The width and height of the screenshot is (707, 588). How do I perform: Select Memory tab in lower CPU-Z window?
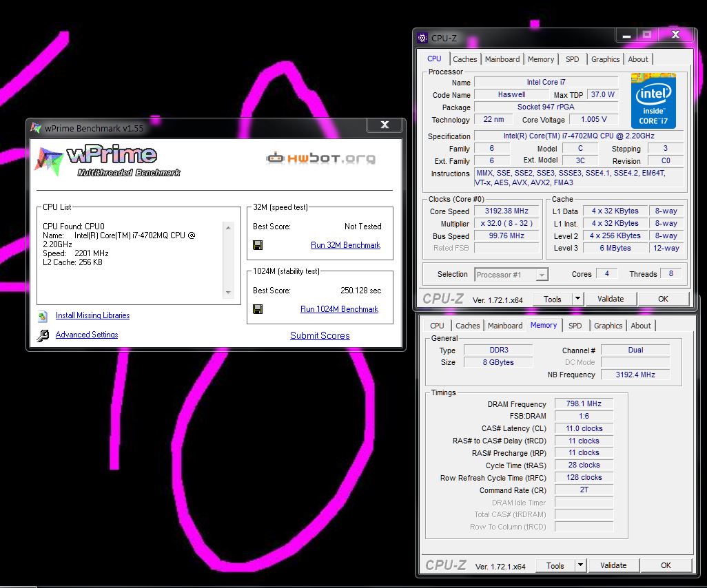coord(544,325)
